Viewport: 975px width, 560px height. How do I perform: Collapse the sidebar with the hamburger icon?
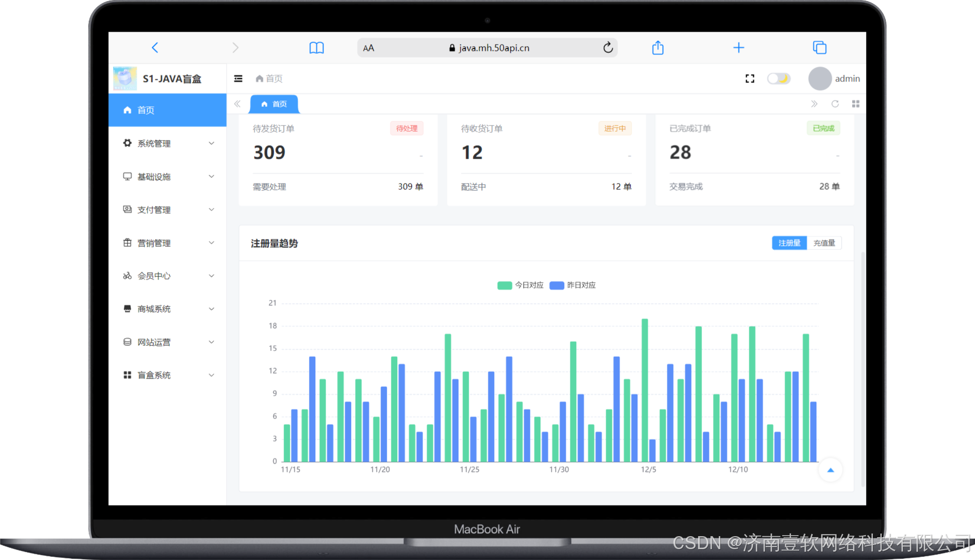pos(238,78)
